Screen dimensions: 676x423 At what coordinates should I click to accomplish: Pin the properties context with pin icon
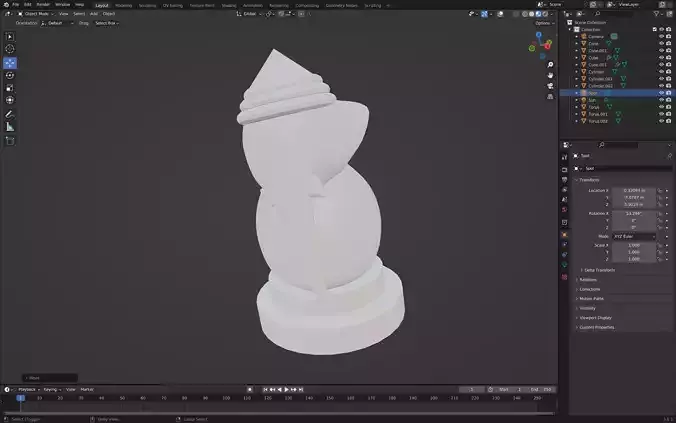669,156
